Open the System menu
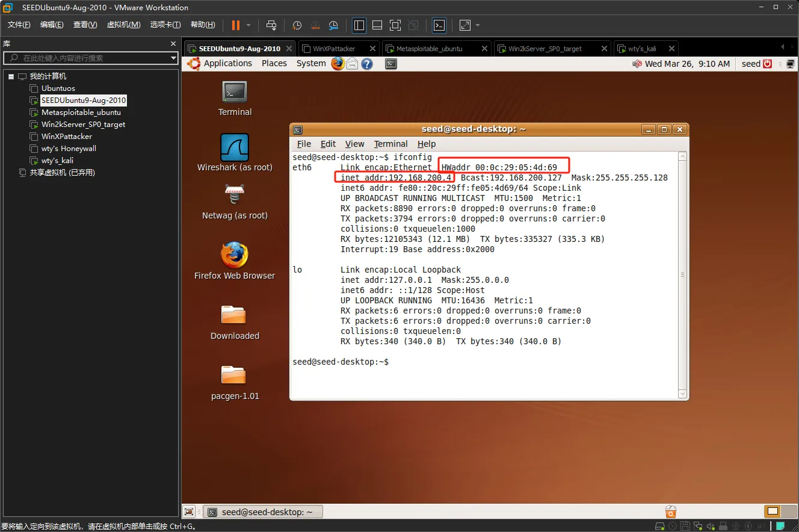Viewport: 799px width, 532px height. point(311,63)
